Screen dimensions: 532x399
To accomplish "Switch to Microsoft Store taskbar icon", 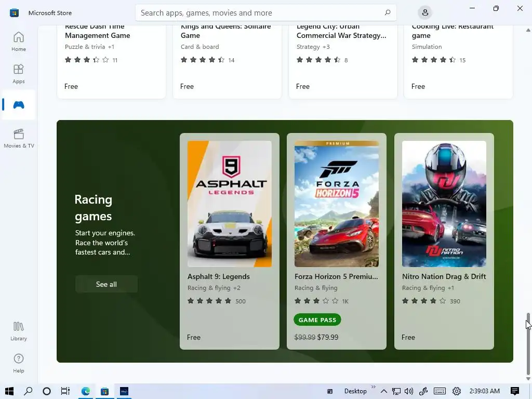I will pos(105,391).
